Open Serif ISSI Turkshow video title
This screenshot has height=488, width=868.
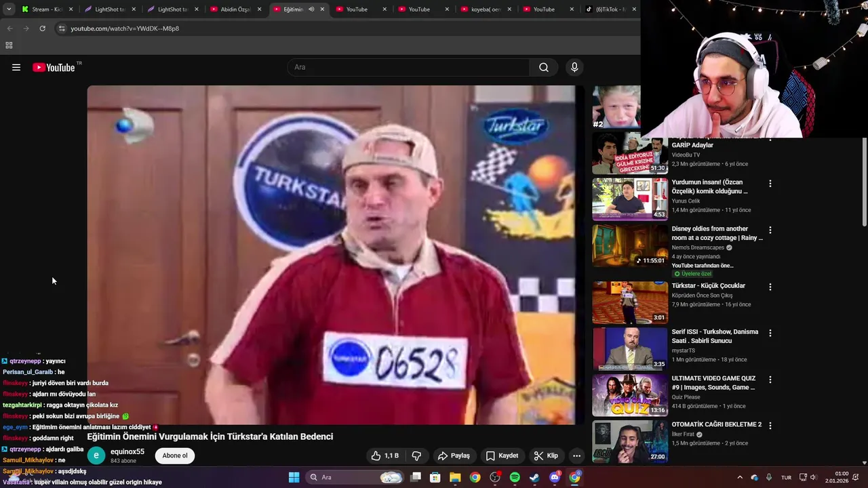pyautogui.click(x=715, y=336)
